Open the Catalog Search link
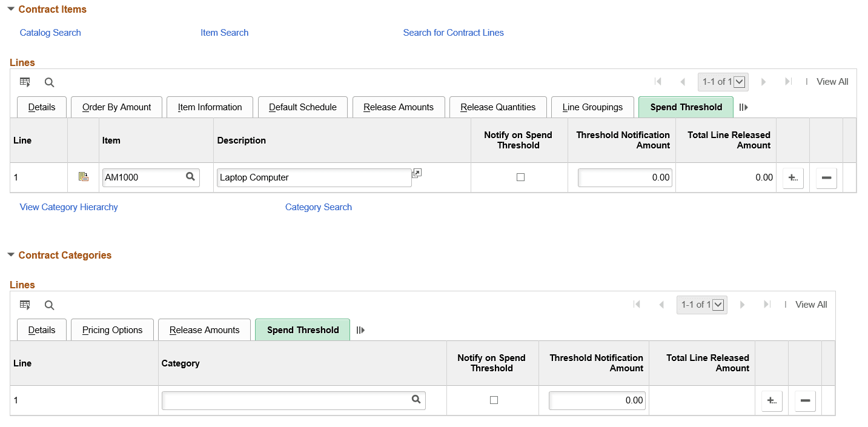This screenshot has height=427, width=868. (x=50, y=32)
